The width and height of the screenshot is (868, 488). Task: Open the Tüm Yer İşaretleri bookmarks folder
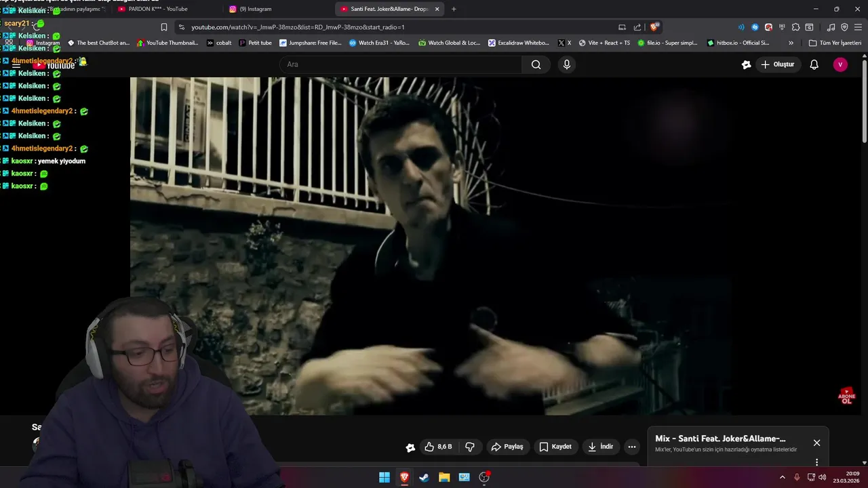pos(835,43)
